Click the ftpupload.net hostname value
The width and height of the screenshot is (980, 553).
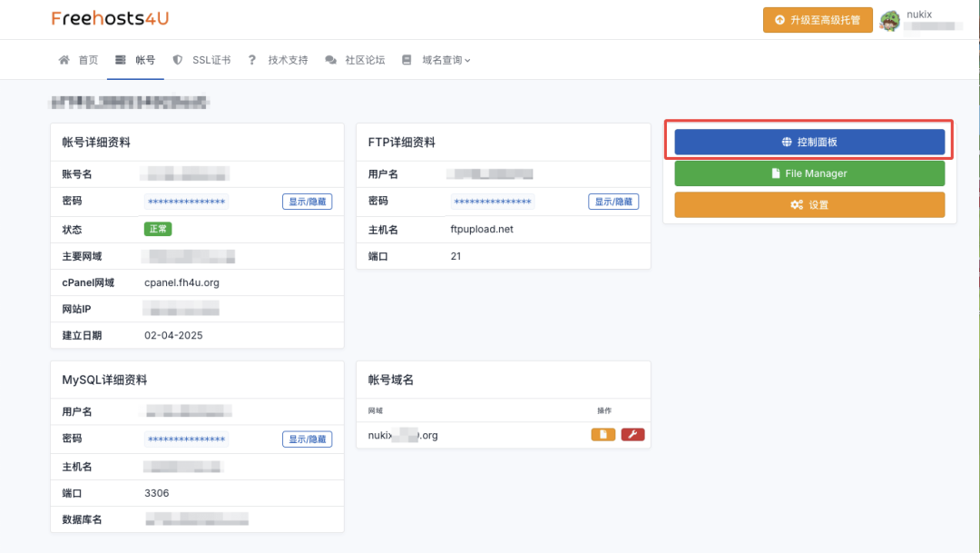tap(482, 229)
